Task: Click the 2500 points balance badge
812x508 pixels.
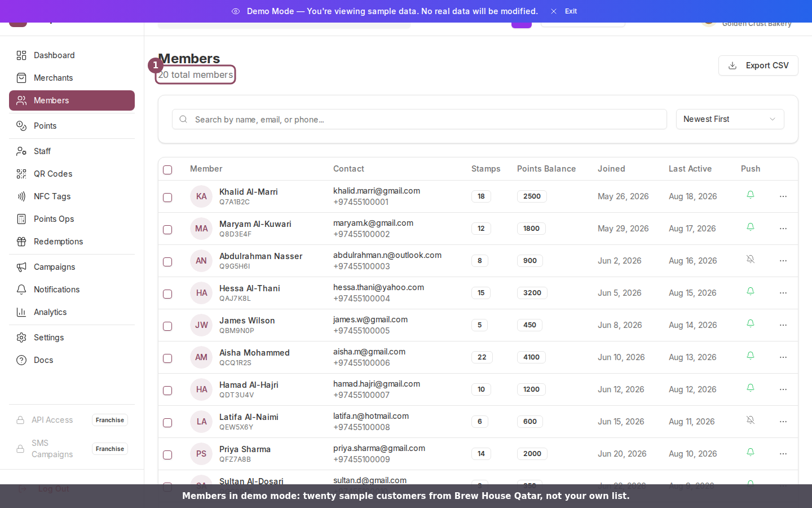Action: 532,196
